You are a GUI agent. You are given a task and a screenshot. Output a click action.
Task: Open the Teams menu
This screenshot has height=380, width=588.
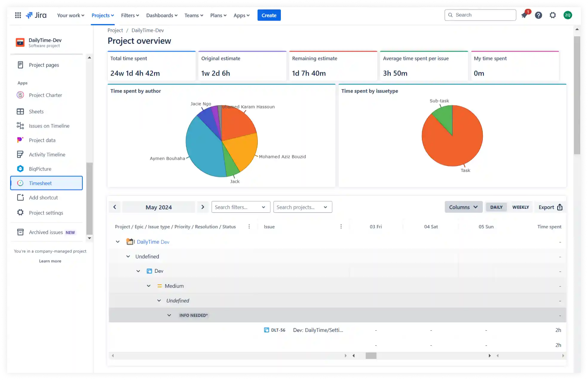194,15
